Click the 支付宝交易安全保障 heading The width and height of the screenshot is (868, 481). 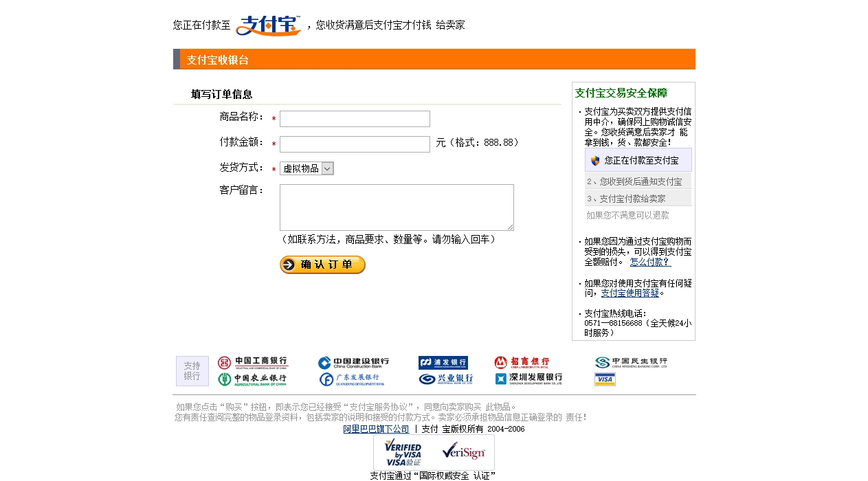pos(621,93)
